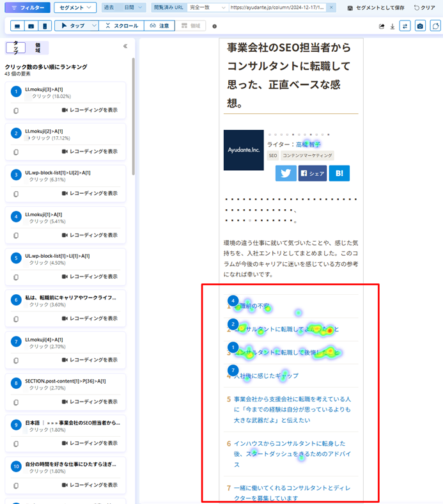Viewport: 443px width, 504px height.
Task: Click the camera screenshot icon
Action: (x=420, y=26)
